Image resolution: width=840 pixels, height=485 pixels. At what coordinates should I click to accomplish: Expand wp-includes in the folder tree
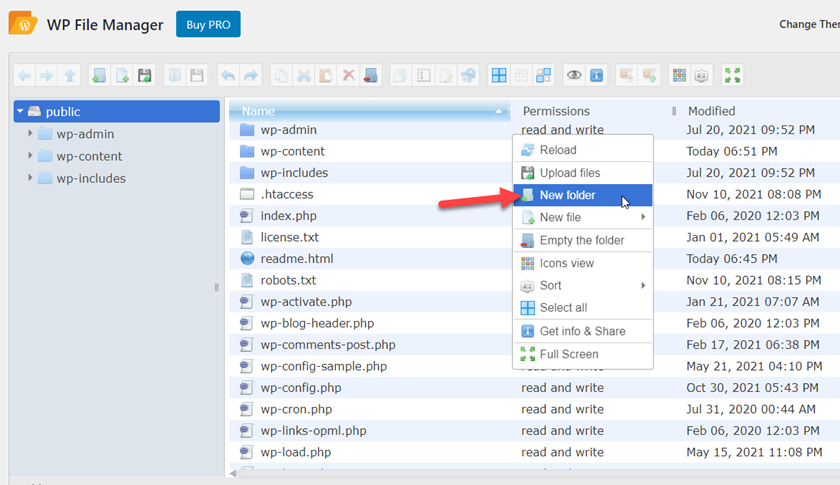[30, 178]
